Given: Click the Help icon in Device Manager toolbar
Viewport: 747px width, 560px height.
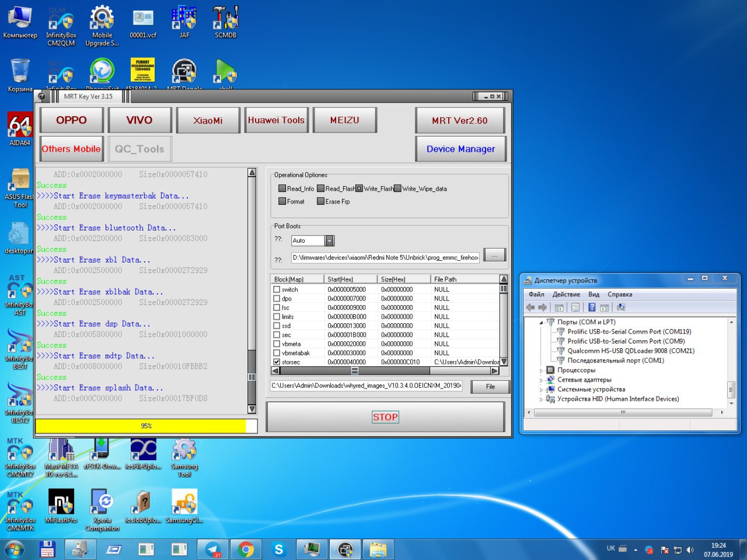Looking at the screenshot, I should (x=592, y=307).
